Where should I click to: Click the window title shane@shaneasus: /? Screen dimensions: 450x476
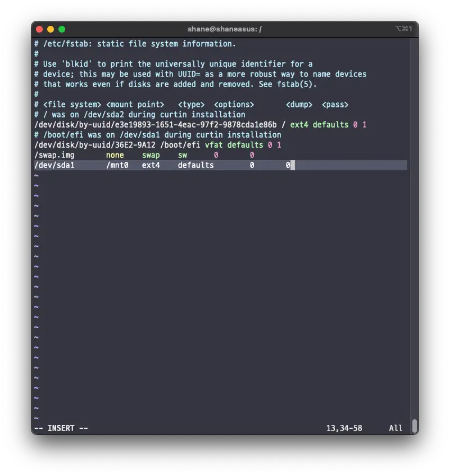point(225,29)
